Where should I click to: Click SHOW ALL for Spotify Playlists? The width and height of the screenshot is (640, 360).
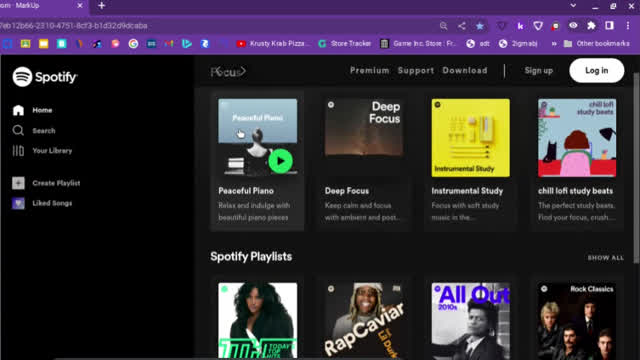(606, 258)
